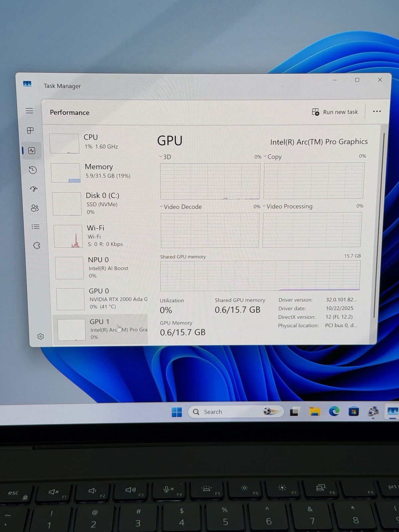This screenshot has height=532, width=399.
Task: Click the Memory mini graph thumbnail
Action: (x=66, y=173)
